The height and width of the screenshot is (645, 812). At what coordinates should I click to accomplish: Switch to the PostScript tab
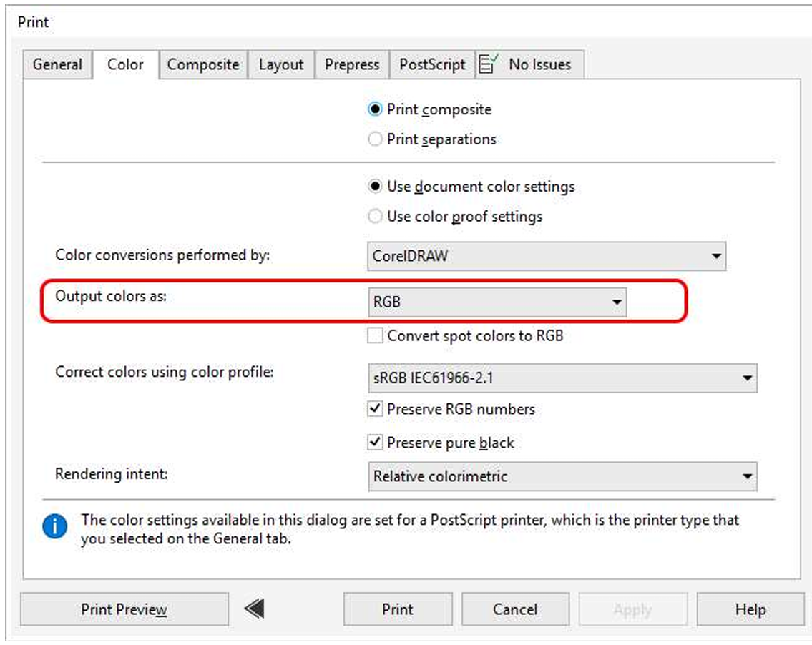pyautogui.click(x=432, y=64)
